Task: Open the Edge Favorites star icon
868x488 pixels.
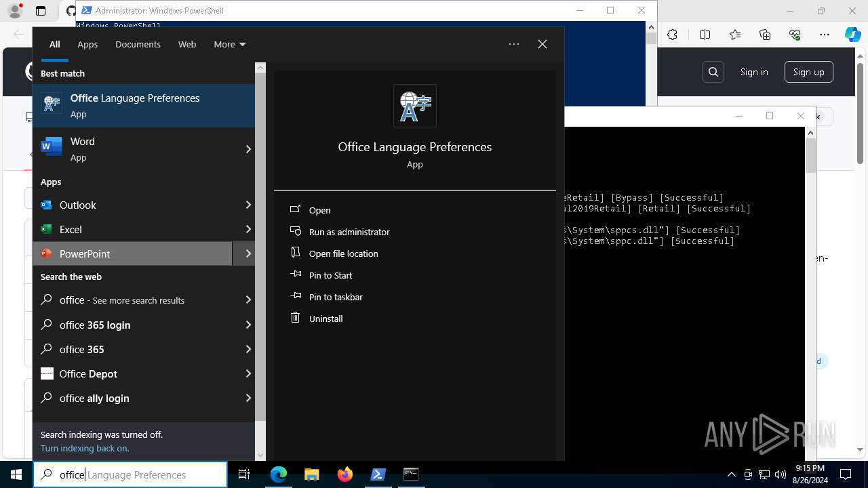Action: [735, 35]
